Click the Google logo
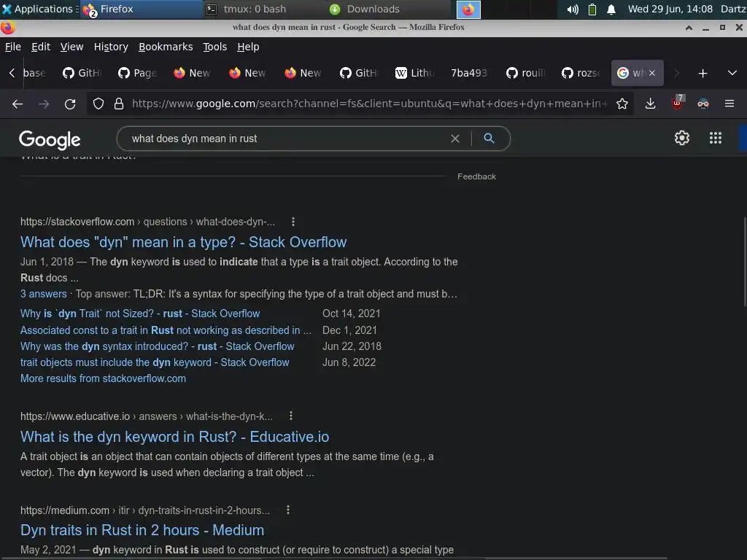Screen dimensions: 747x560 50,139
